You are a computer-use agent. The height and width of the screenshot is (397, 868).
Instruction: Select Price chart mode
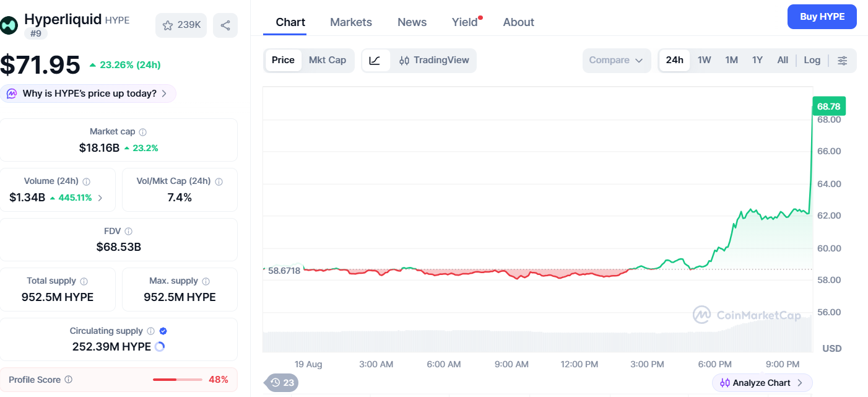coord(283,60)
